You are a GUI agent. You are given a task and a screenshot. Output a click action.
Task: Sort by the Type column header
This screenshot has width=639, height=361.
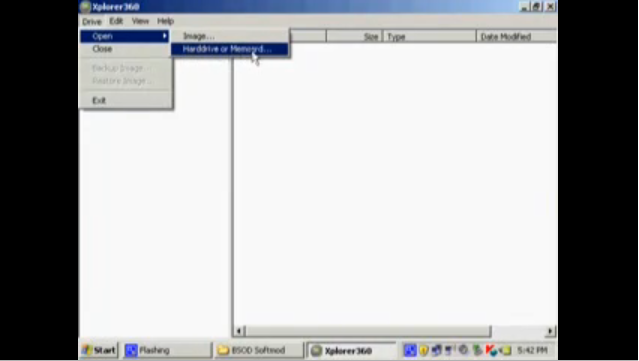[430, 37]
